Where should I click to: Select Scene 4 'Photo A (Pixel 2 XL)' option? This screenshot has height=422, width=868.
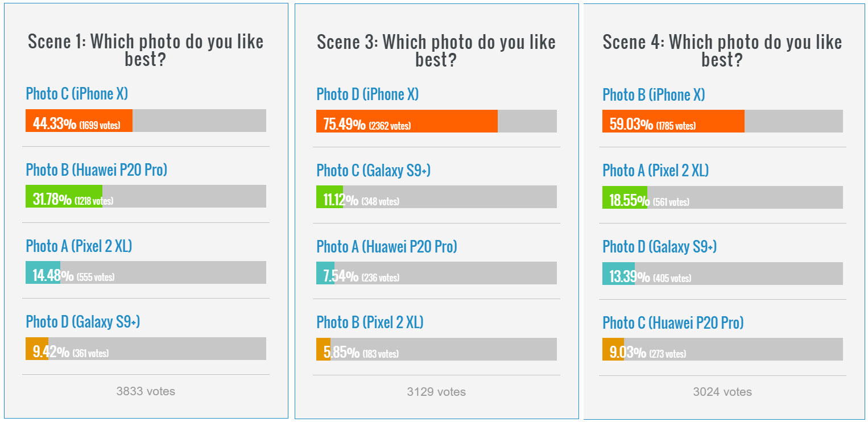(x=655, y=170)
